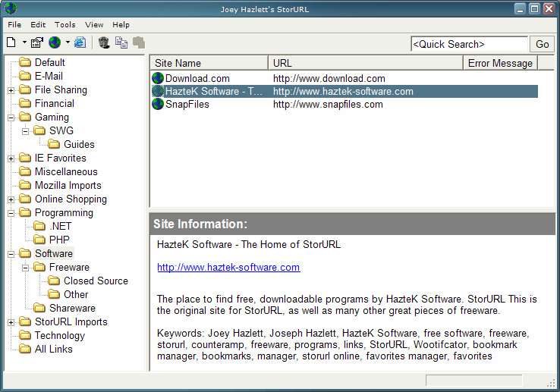Click the PHP folder icon

tap(39, 240)
